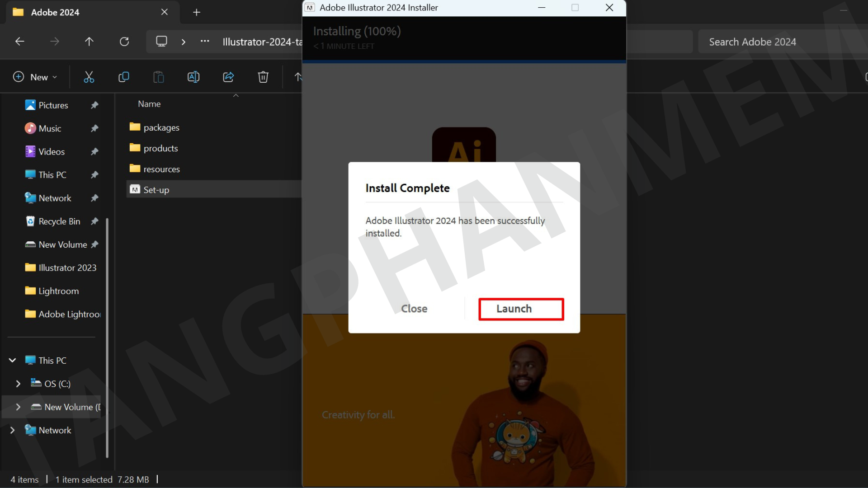The width and height of the screenshot is (868, 488).
Task: Open the New dropdown in File Explorer
Action: coord(35,77)
